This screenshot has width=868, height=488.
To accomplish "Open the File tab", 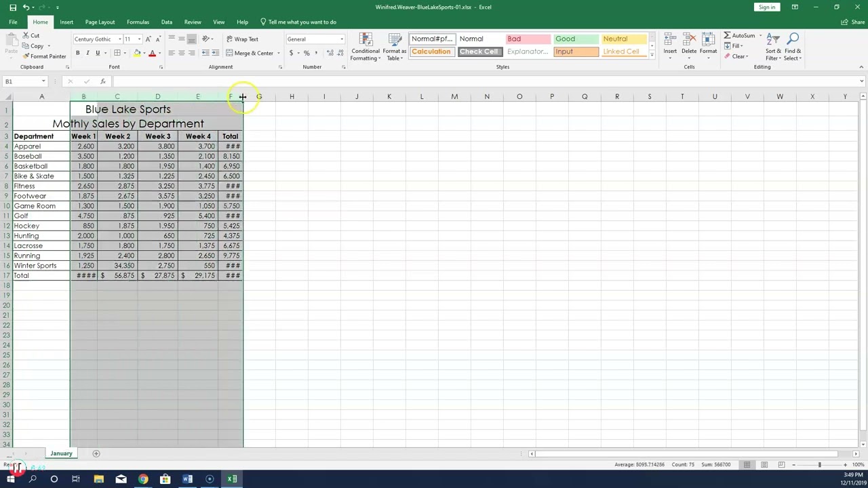I will point(13,22).
